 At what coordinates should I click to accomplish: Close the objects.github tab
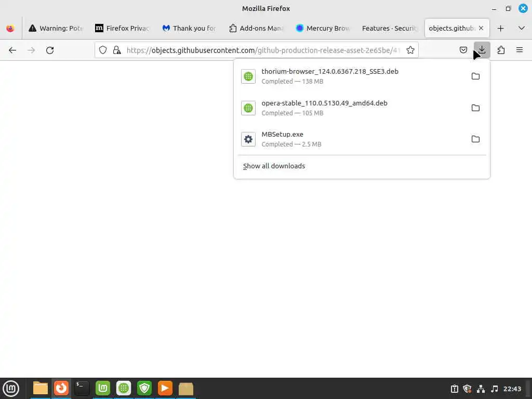[x=481, y=28]
